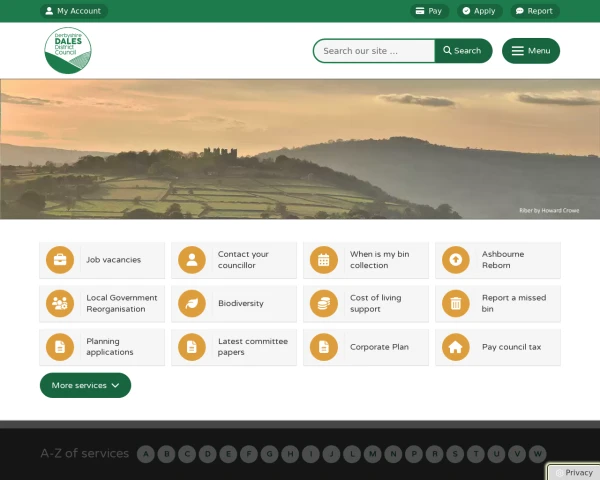Select letter S in A-Z of services

pyautogui.click(x=455, y=454)
